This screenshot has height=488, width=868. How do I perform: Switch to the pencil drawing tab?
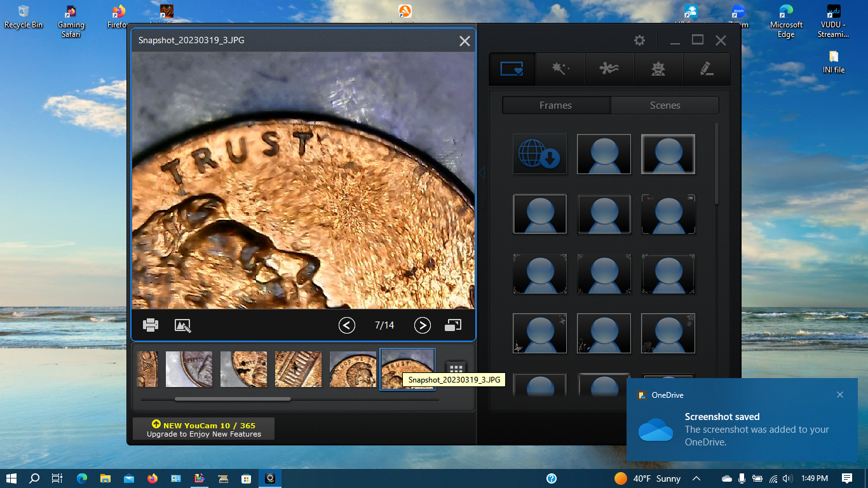[x=707, y=69]
